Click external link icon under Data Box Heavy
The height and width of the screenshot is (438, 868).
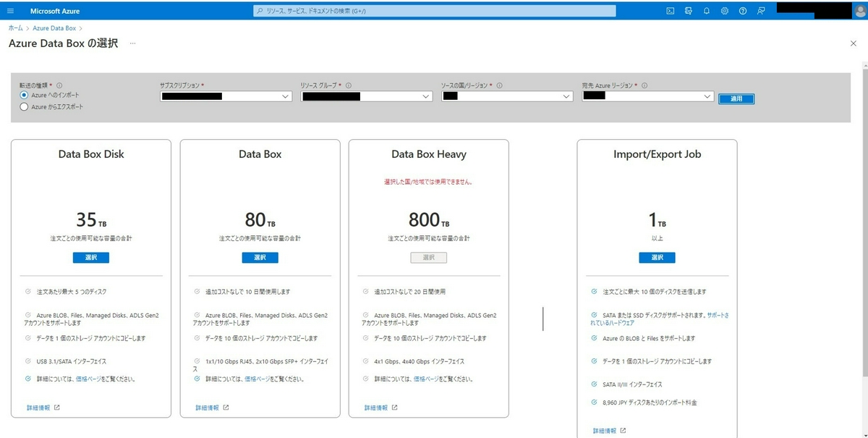pos(395,408)
